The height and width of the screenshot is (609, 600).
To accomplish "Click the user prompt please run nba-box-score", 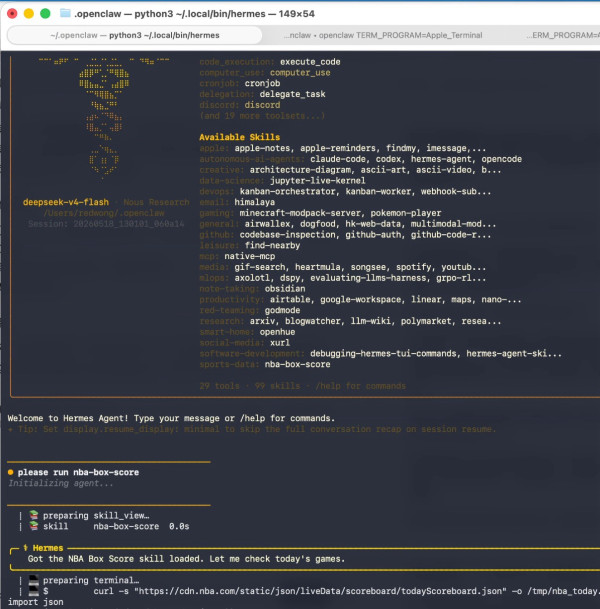I will pos(78,472).
